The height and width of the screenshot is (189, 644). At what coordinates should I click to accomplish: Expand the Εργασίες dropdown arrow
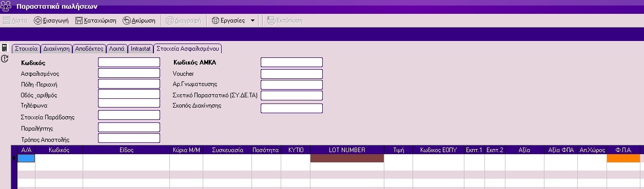click(x=253, y=21)
